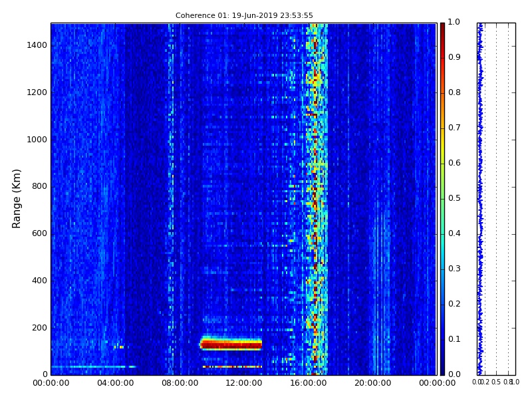Click the colorbar 0.3 value label
The width and height of the screenshot is (532, 399).
pyautogui.click(x=454, y=269)
